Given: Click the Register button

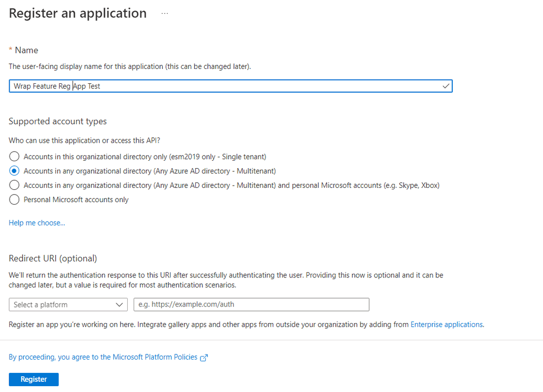Looking at the screenshot, I should pos(33,379).
